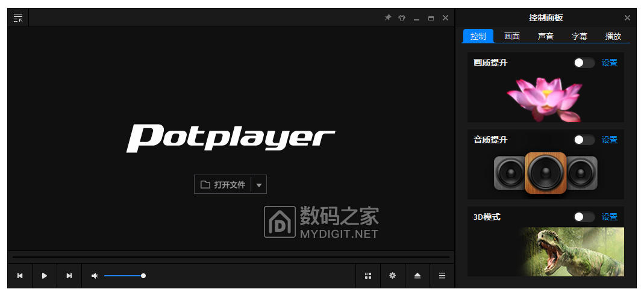This screenshot has width=644, height=295.
Task: Start playback with the play button
Action: pos(45,276)
